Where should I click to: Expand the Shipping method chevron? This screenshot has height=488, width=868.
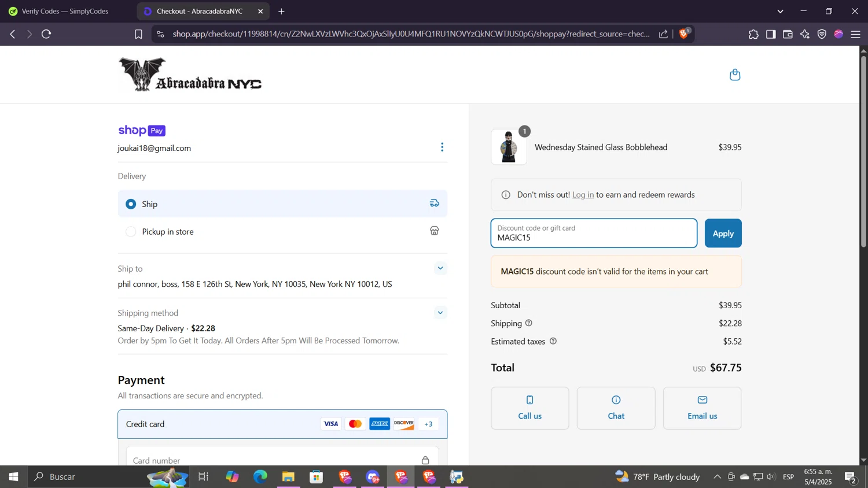pyautogui.click(x=440, y=313)
